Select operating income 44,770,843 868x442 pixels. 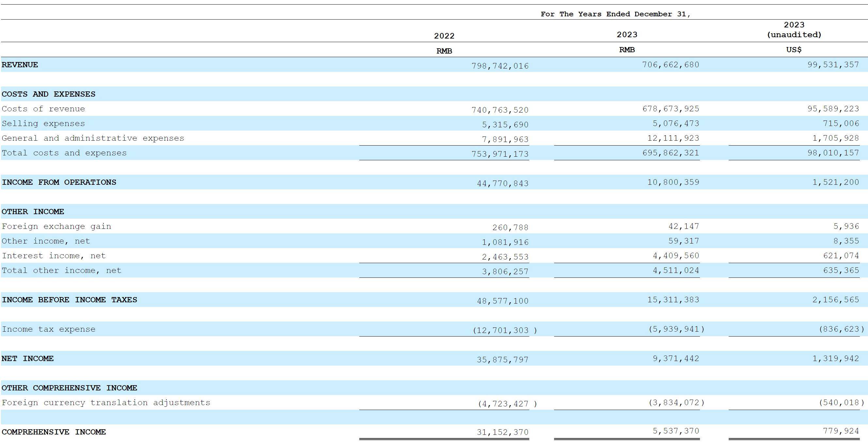503,184
